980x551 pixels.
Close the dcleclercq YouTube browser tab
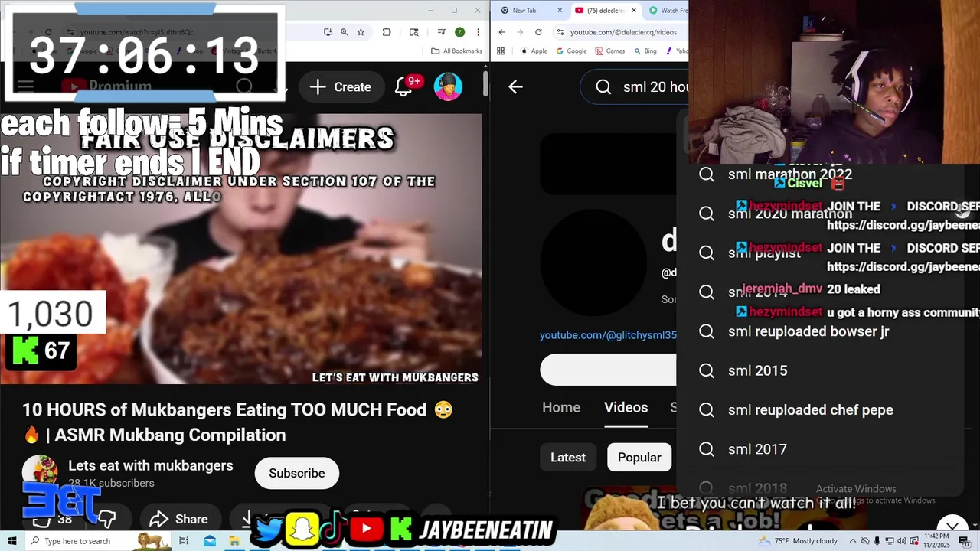pos(634,11)
